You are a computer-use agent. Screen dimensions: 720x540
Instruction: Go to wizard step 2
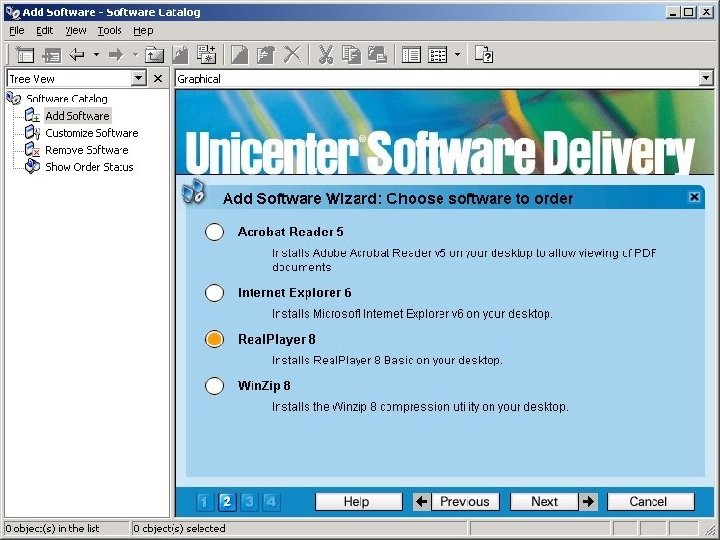click(x=227, y=501)
